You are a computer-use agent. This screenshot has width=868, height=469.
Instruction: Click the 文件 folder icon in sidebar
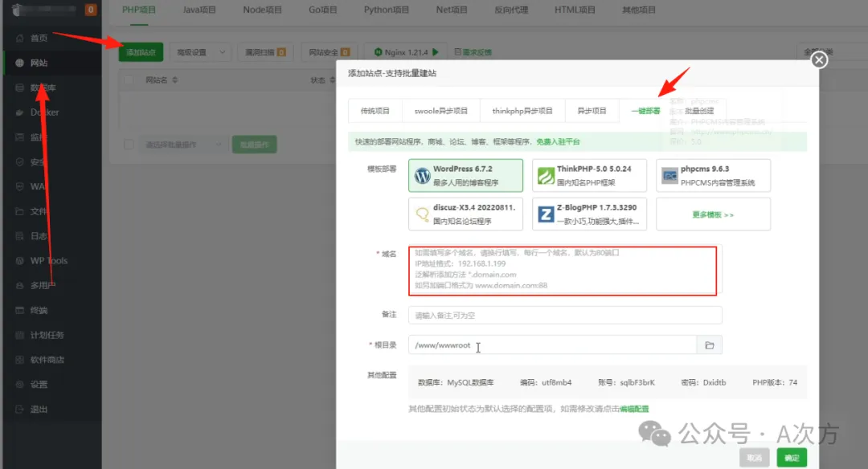click(20, 211)
